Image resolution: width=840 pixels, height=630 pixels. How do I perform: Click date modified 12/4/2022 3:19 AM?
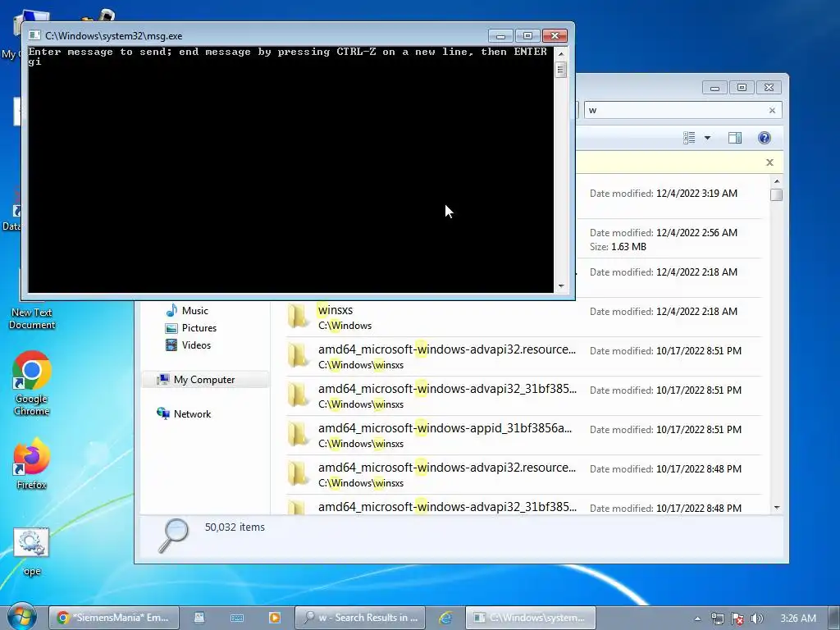(663, 194)
